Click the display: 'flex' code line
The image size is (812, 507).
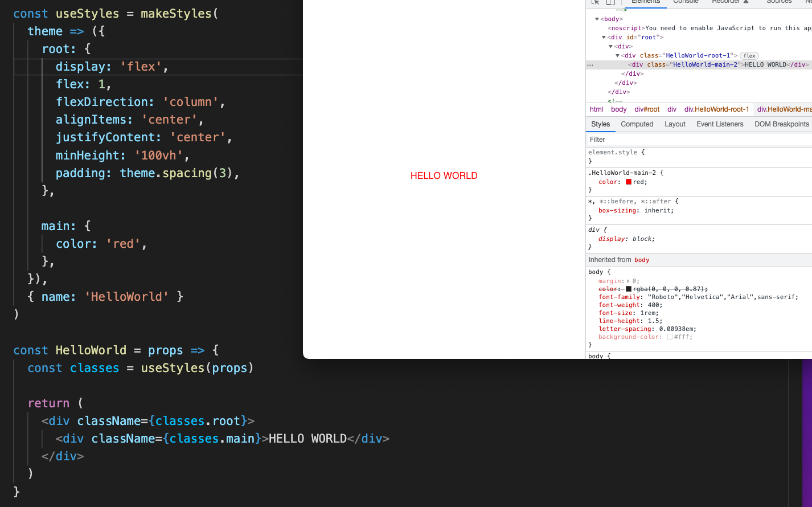click(112, 67)
